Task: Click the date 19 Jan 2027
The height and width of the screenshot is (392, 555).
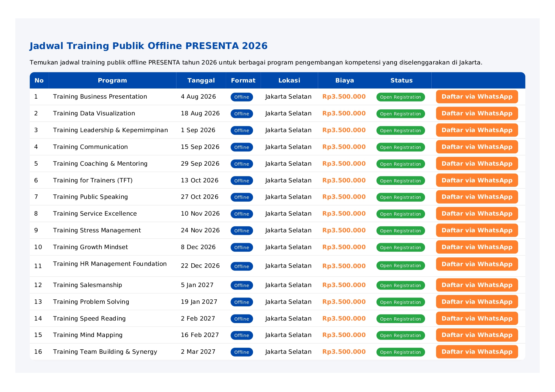Action: pyautogui.click(x=199, y=302)
